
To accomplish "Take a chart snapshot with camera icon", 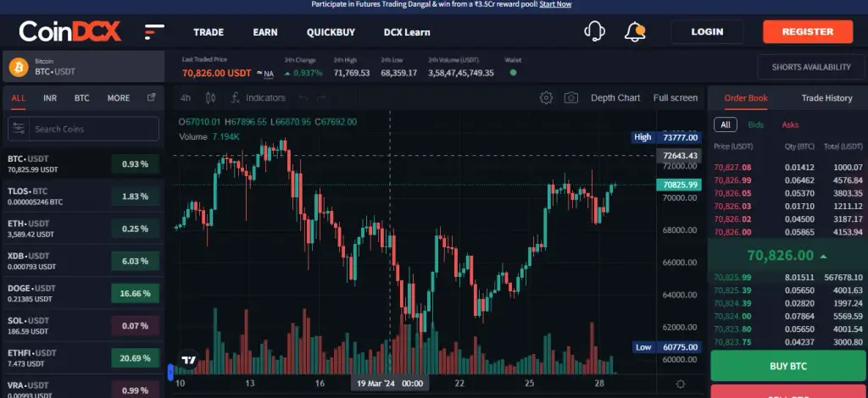I will coord(571,98).
